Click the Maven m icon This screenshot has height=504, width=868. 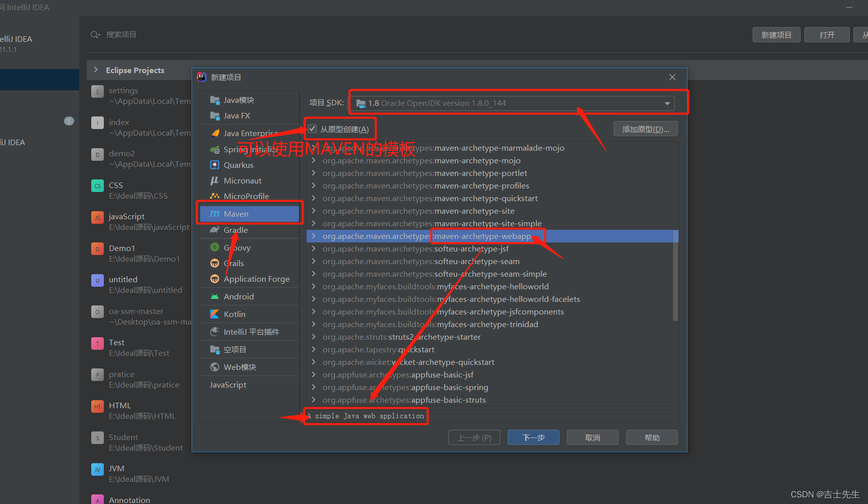215,214
